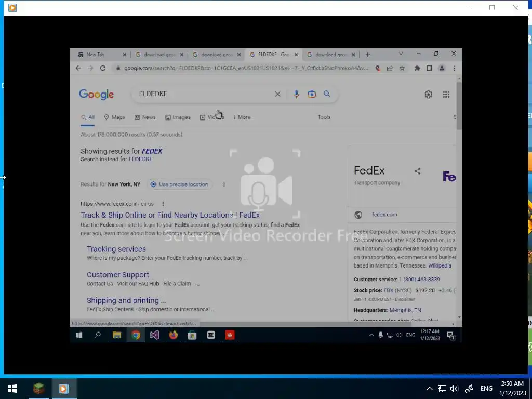Viewport: 532px width, 399px height.
Task: Click the Chrome profile avatar icon
Action: pyautogui.click(x=442, y=68)
